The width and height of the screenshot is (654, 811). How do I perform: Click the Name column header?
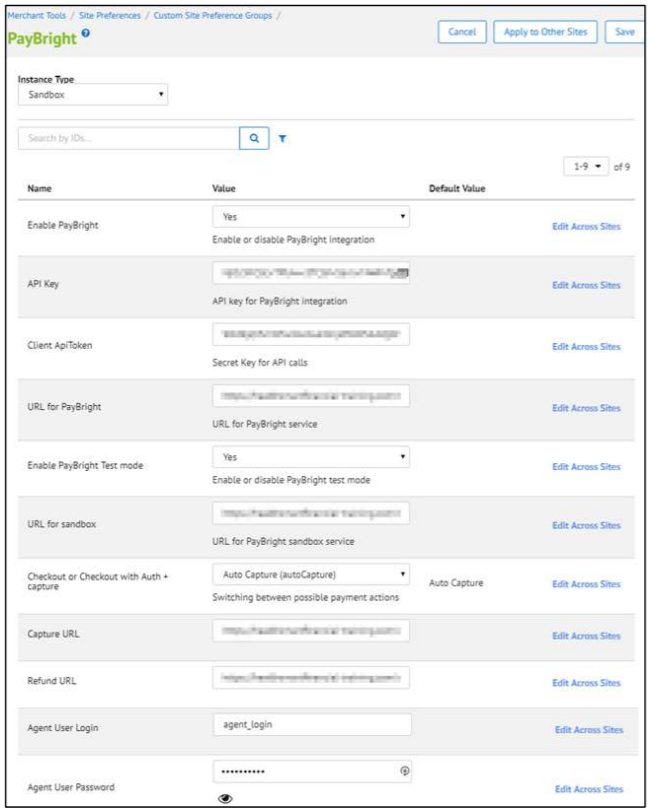[39, 188]
